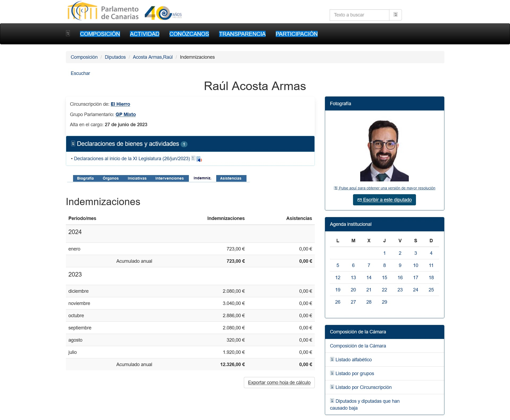Click inside the Texto a buscar field
Image resolution: width=510 pixels, height=420 pixels.
[359, 15]
